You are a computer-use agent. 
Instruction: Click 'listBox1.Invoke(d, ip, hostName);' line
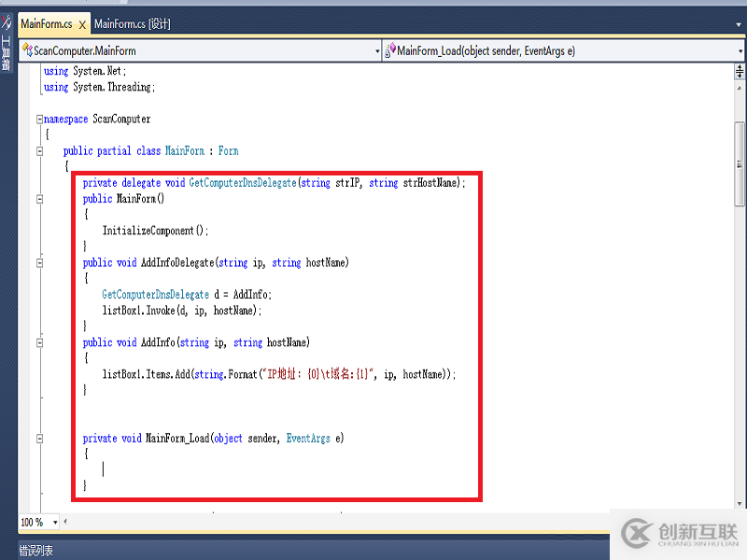(182, 311)
